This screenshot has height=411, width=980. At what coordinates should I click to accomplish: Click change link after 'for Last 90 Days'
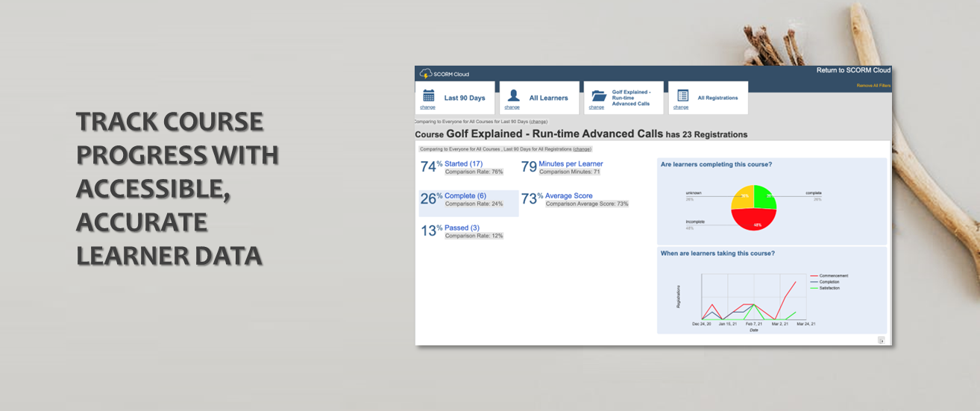538,121
